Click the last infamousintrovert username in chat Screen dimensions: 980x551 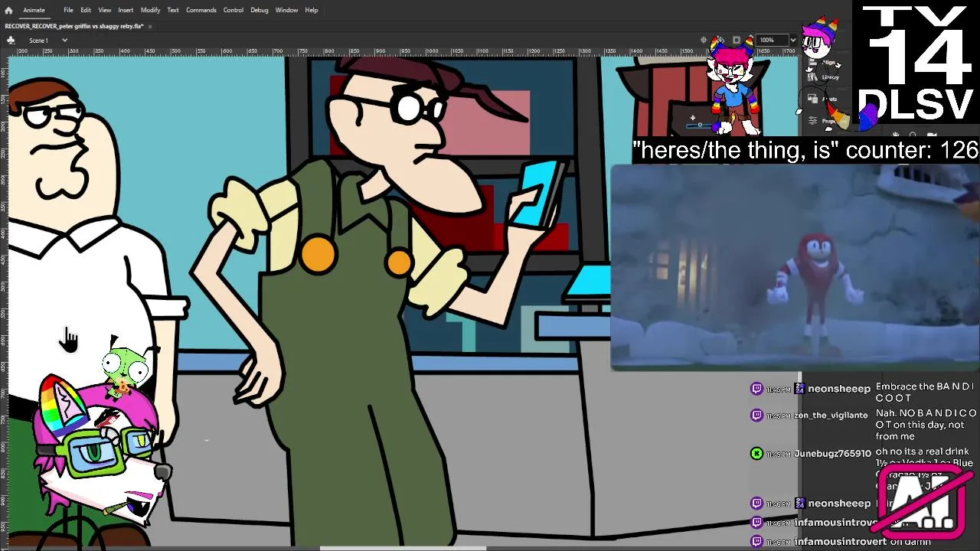[x=840, y=542]
